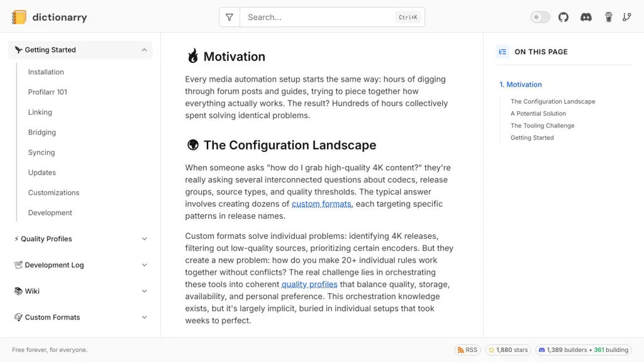Open the Profilarr 101 sidebar page
This screenshot has height=362, width=644.
[x=48, y=92]
